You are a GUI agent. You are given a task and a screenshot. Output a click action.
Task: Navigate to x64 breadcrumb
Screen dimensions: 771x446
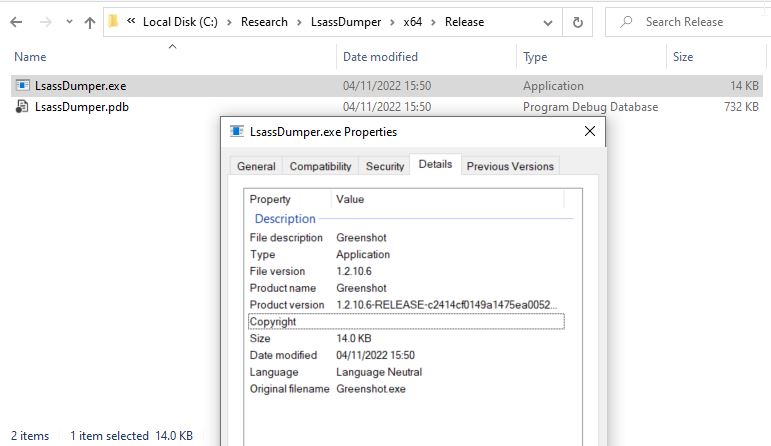point(413,22)
